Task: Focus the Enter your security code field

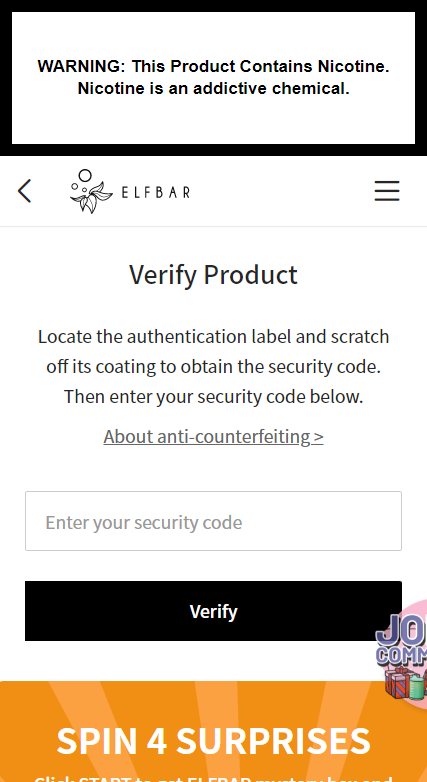Action: 214,521
